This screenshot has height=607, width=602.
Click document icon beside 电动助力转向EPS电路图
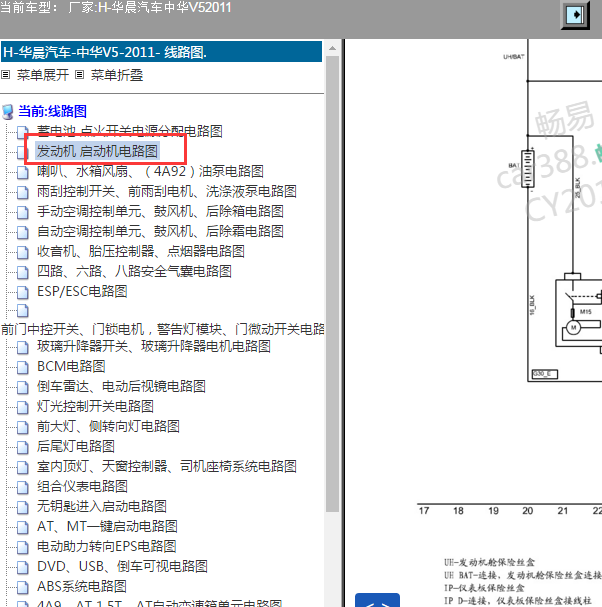click(x=22, y=547)
